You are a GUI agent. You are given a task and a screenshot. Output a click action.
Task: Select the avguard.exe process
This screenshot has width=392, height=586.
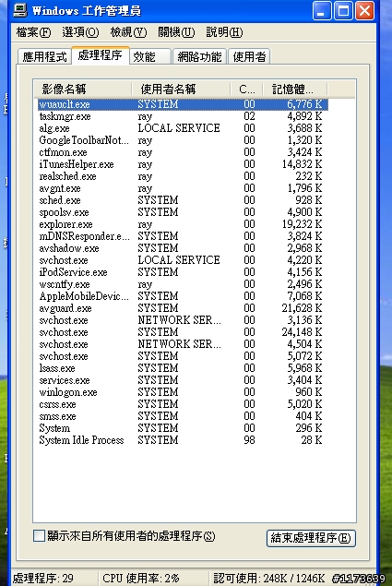(x=183, y=308)
